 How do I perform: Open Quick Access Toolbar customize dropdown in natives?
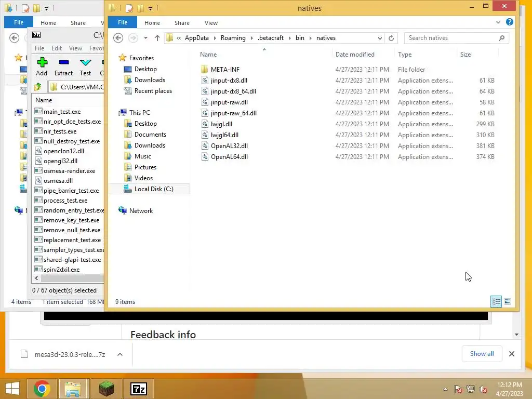(150, 8)
